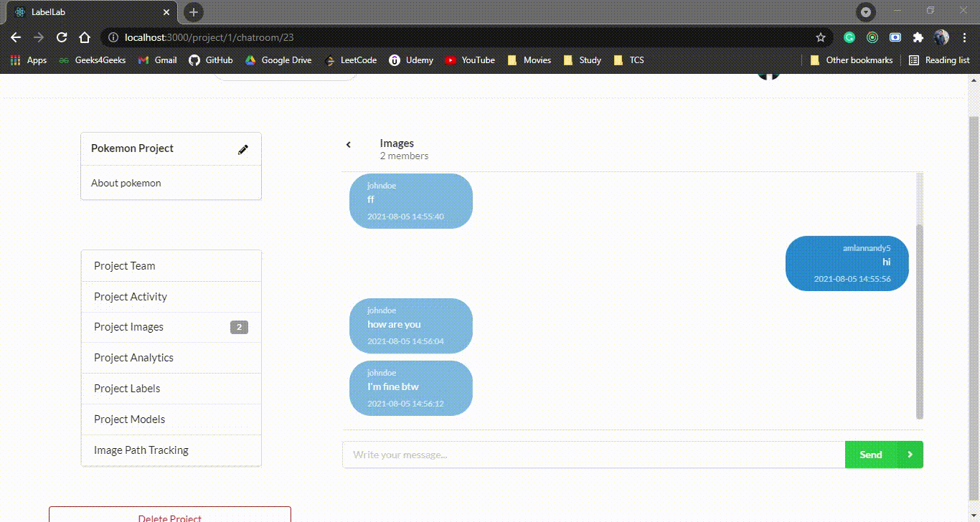980x522 pixels.
Task: Click the site info padlock icon in address bar
Action: point(114,37)
